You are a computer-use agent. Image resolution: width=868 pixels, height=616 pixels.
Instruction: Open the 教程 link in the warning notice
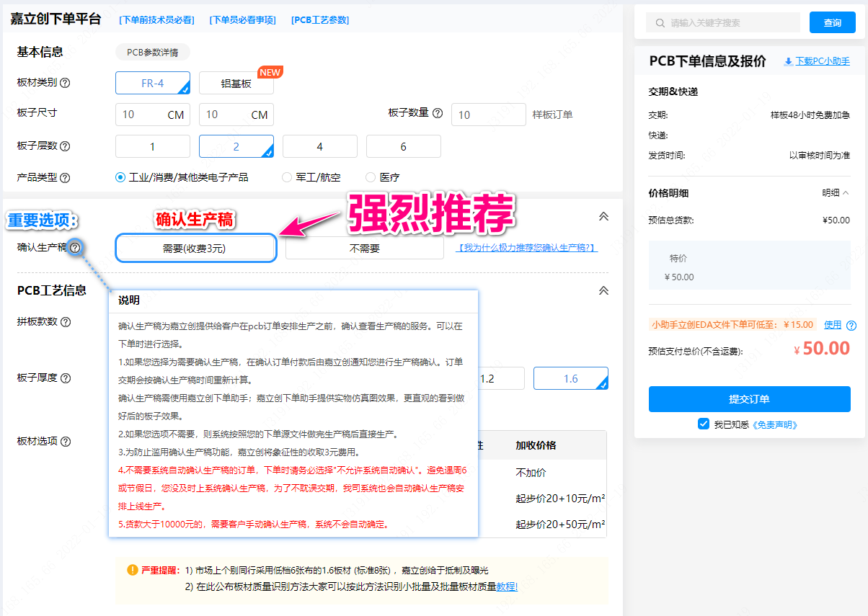(508, 586)
